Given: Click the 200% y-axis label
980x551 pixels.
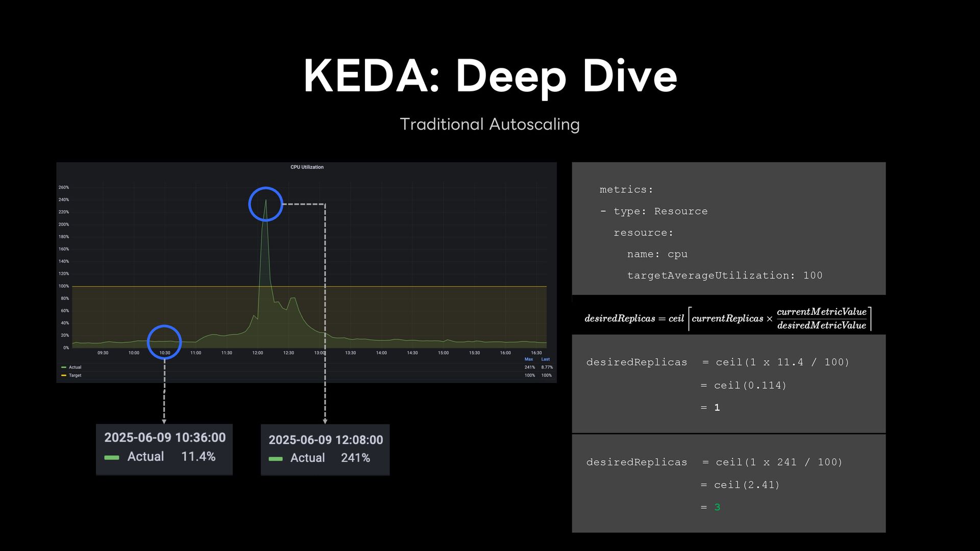Looking at the screenshot, I should tap(64, 224).
